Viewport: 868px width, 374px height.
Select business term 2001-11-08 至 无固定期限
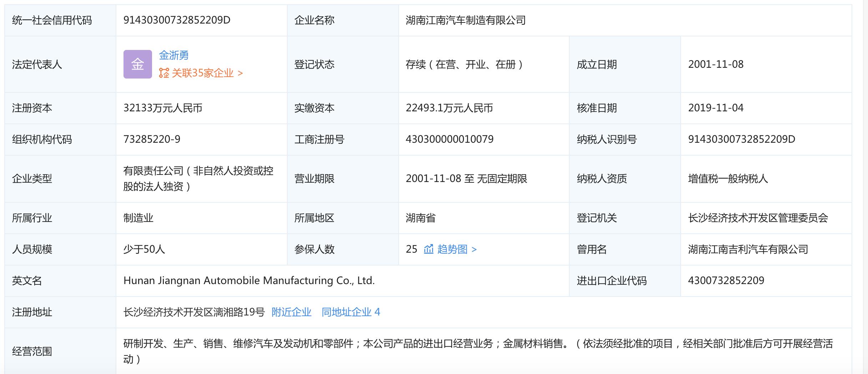coord(466,179)
